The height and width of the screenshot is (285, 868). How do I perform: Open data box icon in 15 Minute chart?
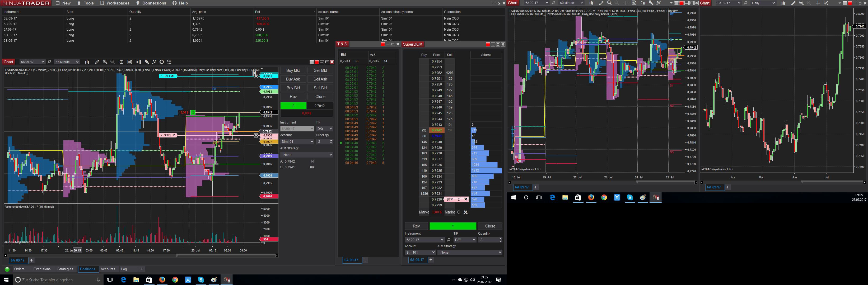pyautogui.click(x=130, y=62)
